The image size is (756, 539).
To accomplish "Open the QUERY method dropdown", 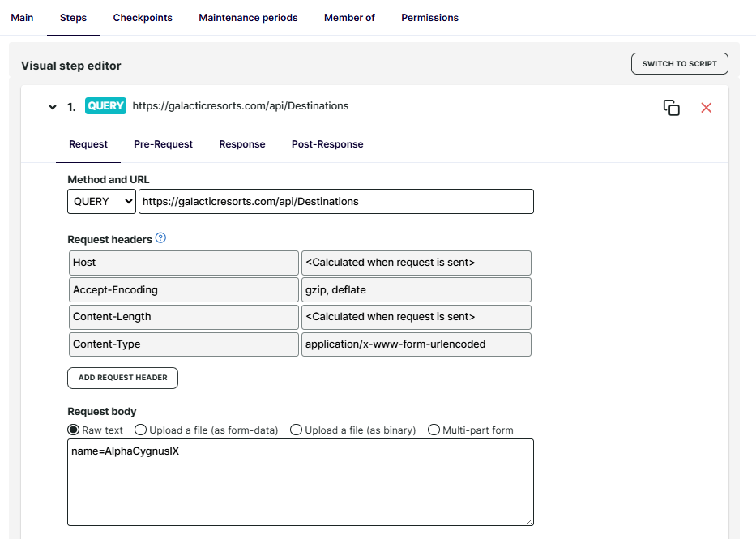I will (102, 202).
